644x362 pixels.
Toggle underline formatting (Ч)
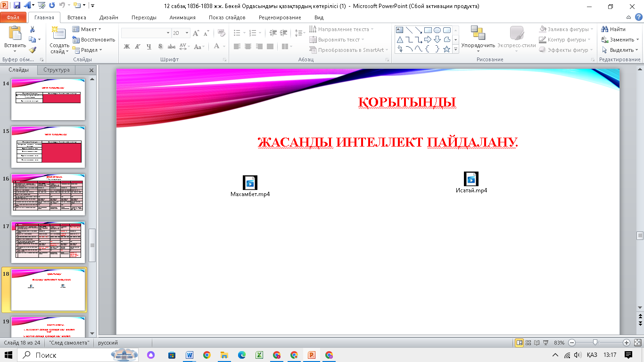(149, 47)
